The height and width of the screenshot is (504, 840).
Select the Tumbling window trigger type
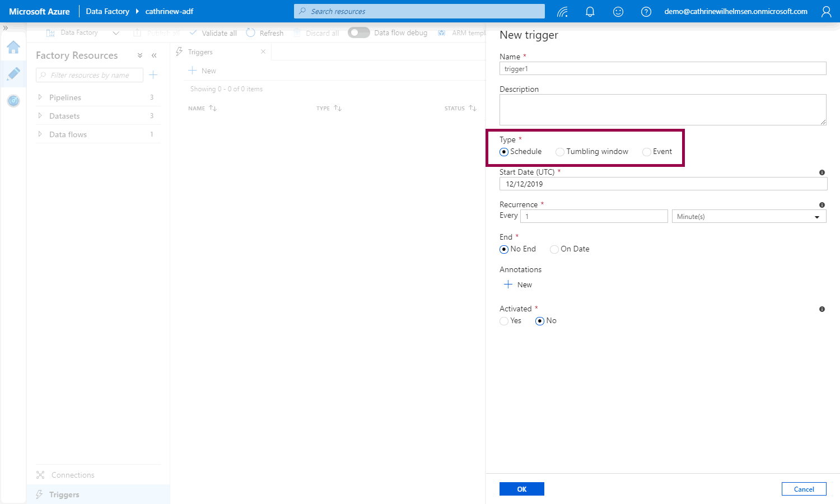(x=560, y=152)
